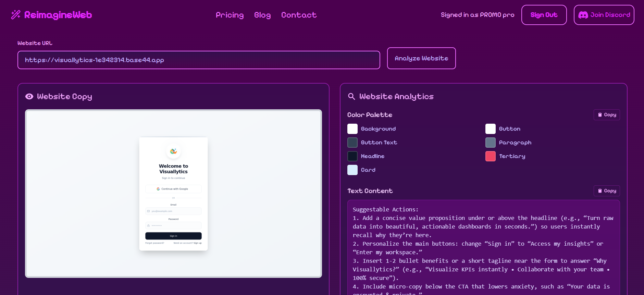
Task: Click the 'Welcome to Visuallytics' preview heading
Action: [173, 169]
